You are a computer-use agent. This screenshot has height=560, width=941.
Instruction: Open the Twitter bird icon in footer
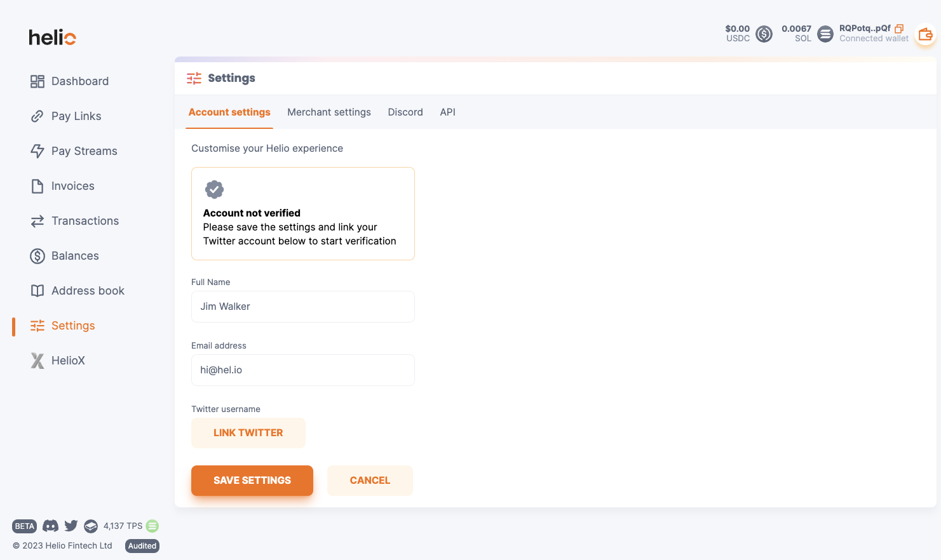[71, 526]
